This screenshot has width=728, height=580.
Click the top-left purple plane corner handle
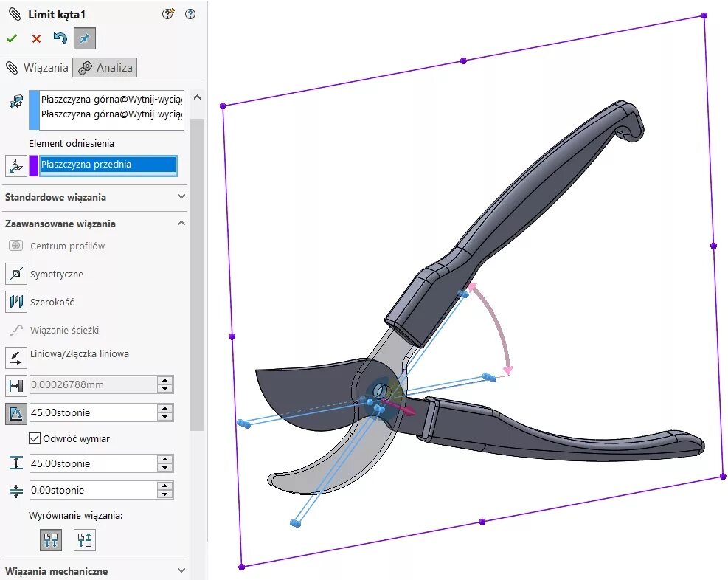coord(223,106)
